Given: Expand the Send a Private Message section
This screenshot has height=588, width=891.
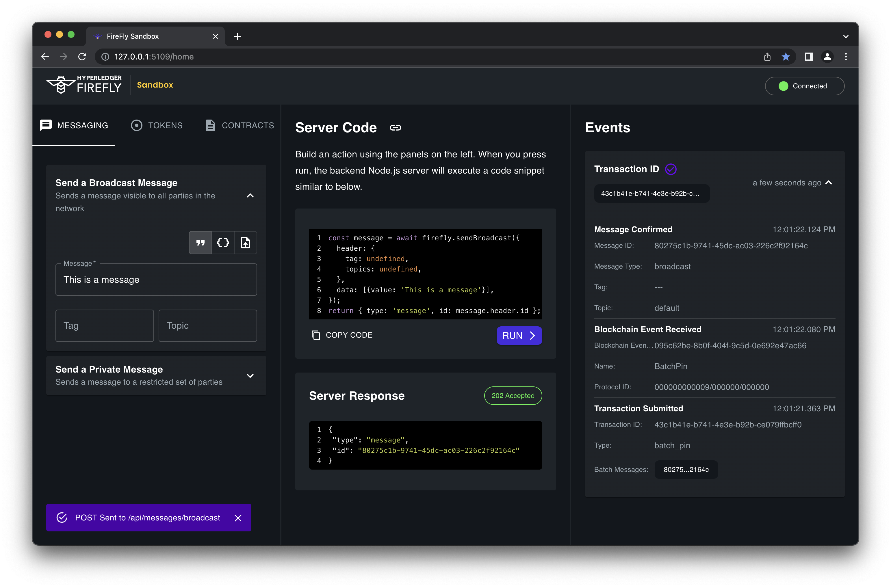Looking at the screenshot, I should 250,375.
